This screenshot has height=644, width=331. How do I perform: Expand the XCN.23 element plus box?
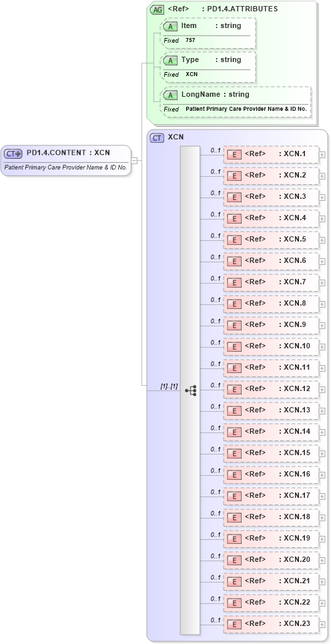coord(322,625)
